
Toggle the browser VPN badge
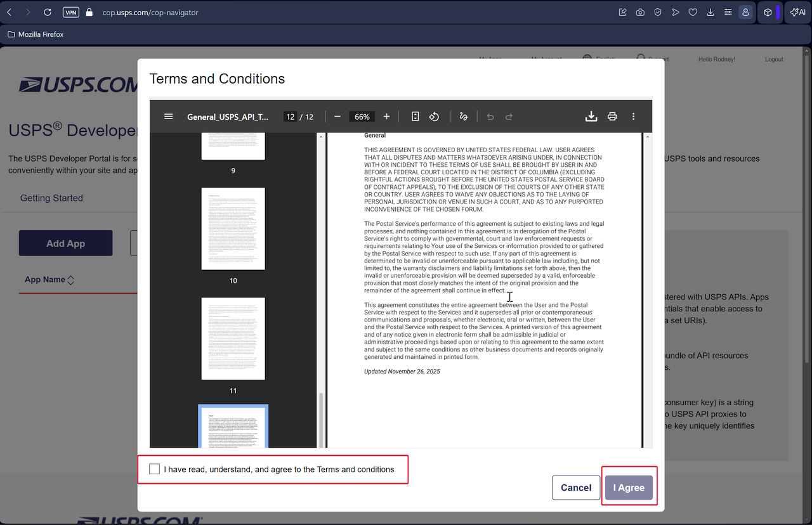71,12
